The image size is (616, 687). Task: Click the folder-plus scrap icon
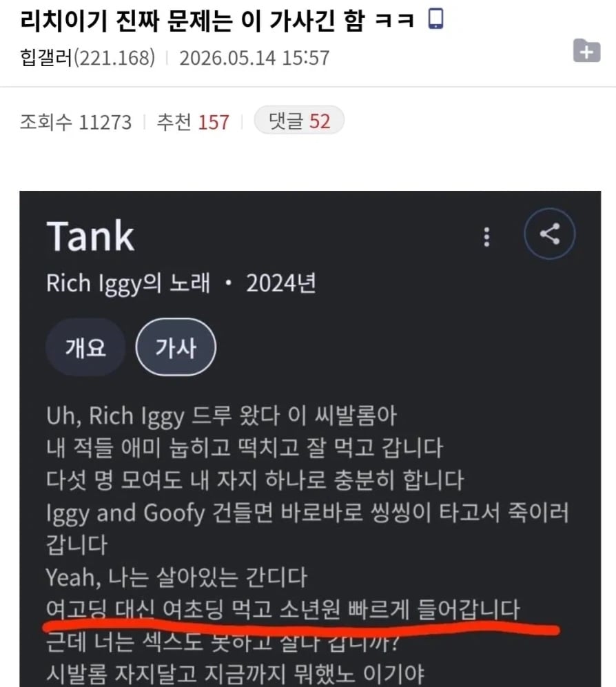[x=586, y=51]
